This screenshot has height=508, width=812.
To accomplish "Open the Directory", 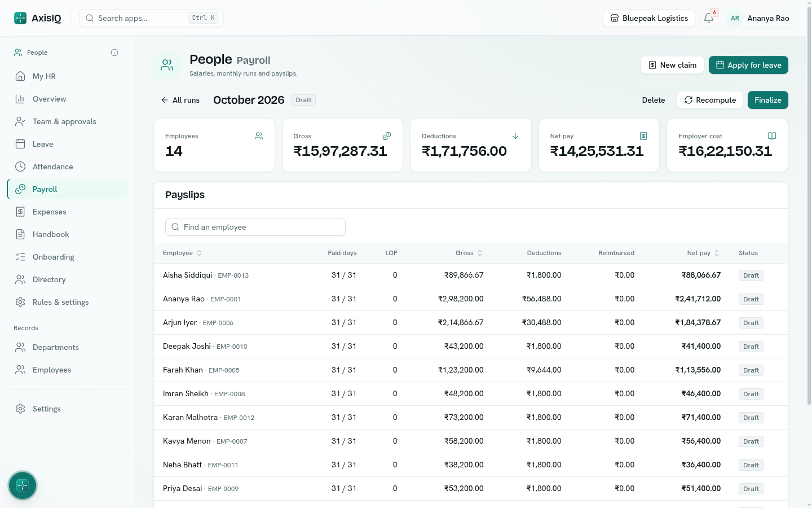I will point(67,279).
